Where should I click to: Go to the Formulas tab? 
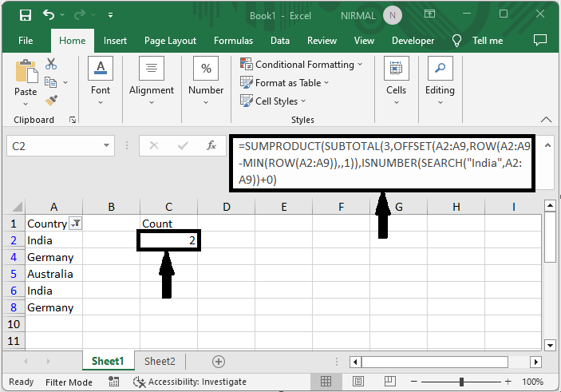pos(233,41)
